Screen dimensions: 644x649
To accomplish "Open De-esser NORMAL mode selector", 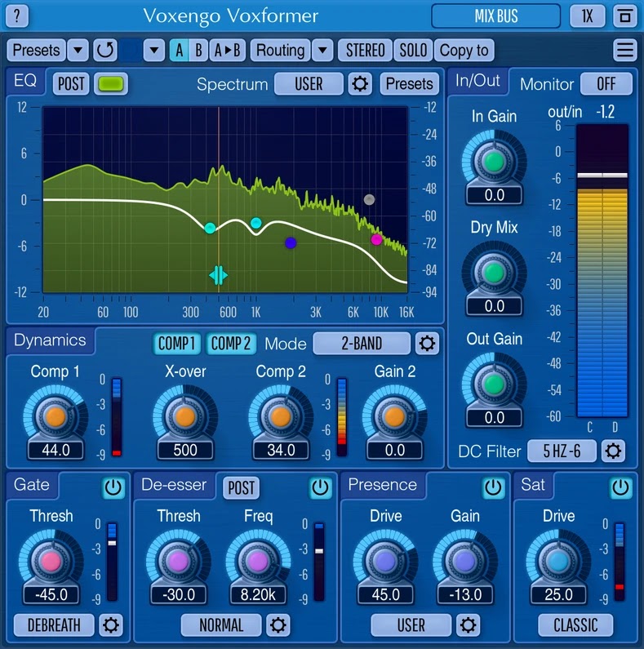I will (x=221, y=625).
